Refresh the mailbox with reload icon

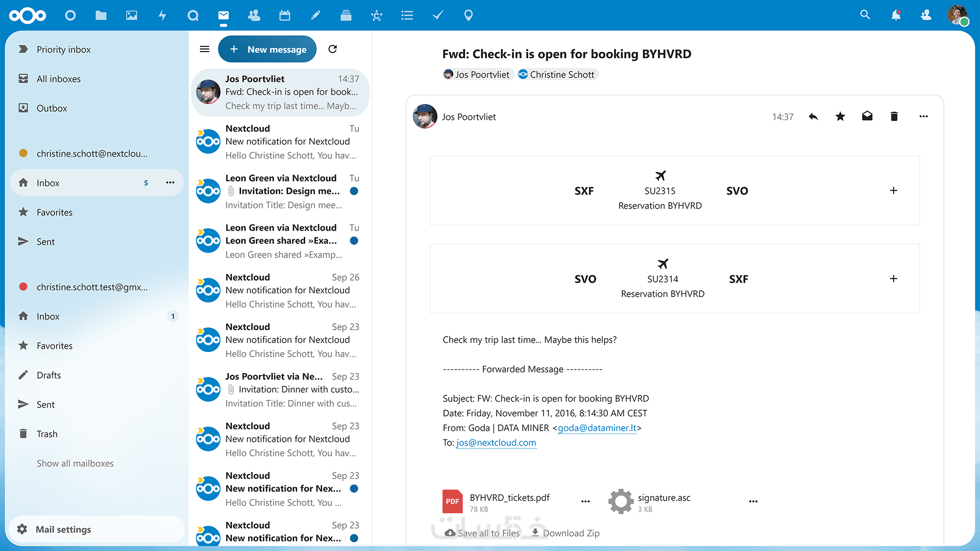pyautogui.click(x=333, y=49)
